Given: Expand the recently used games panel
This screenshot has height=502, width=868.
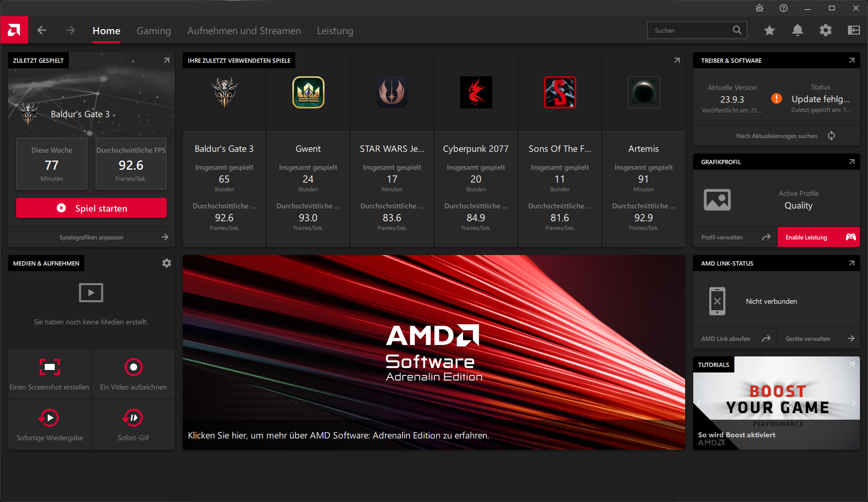Looking at the screenshot, I should 677,60.
